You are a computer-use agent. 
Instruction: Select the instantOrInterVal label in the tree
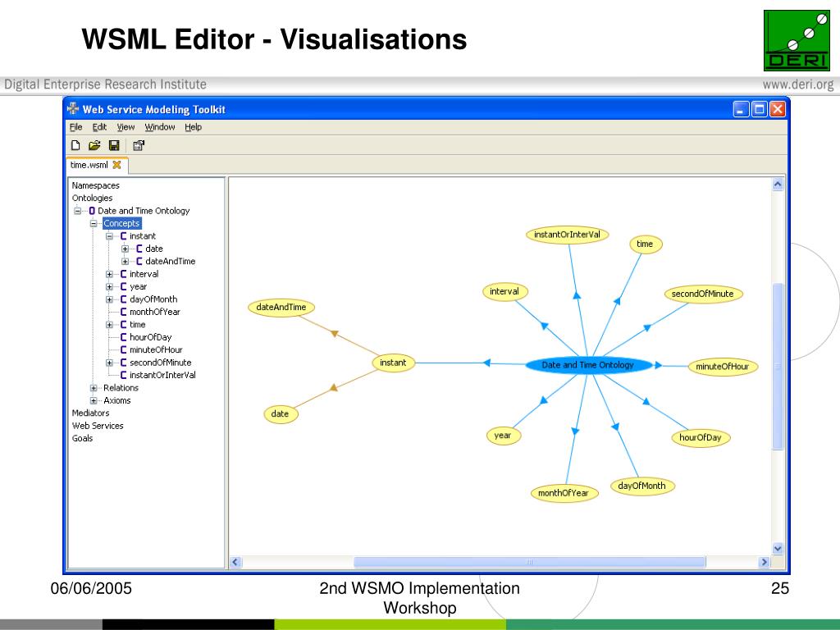163,376
